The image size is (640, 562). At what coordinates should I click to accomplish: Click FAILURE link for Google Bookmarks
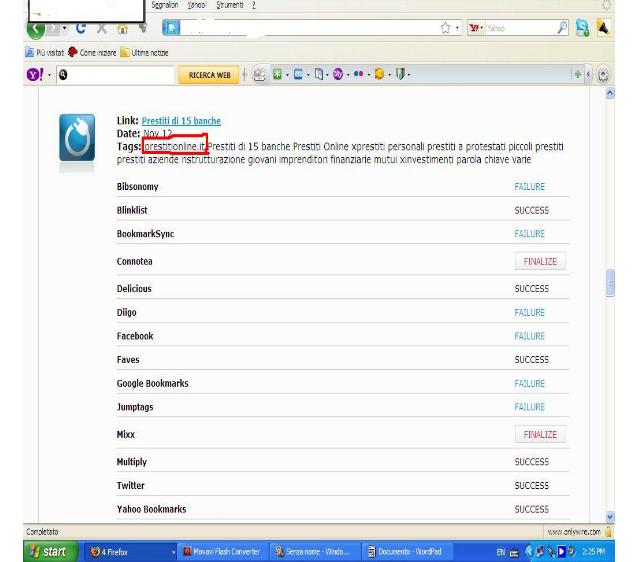(x=529, y=384)
